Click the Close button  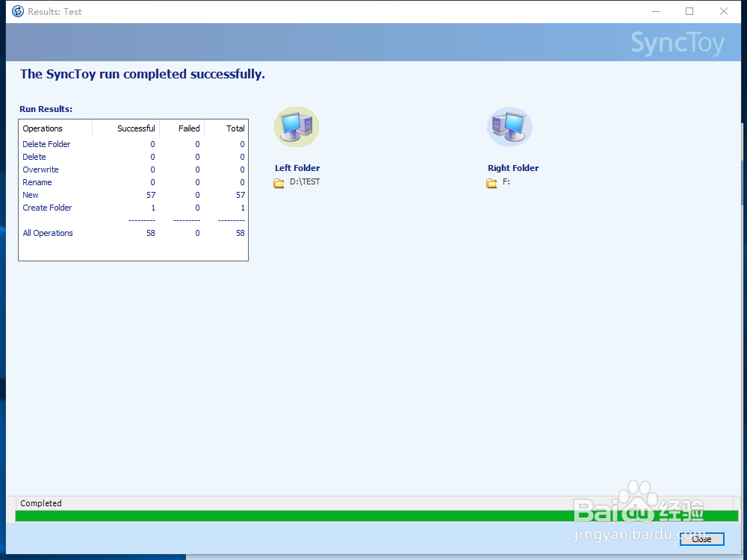click(x=701, y=539)
